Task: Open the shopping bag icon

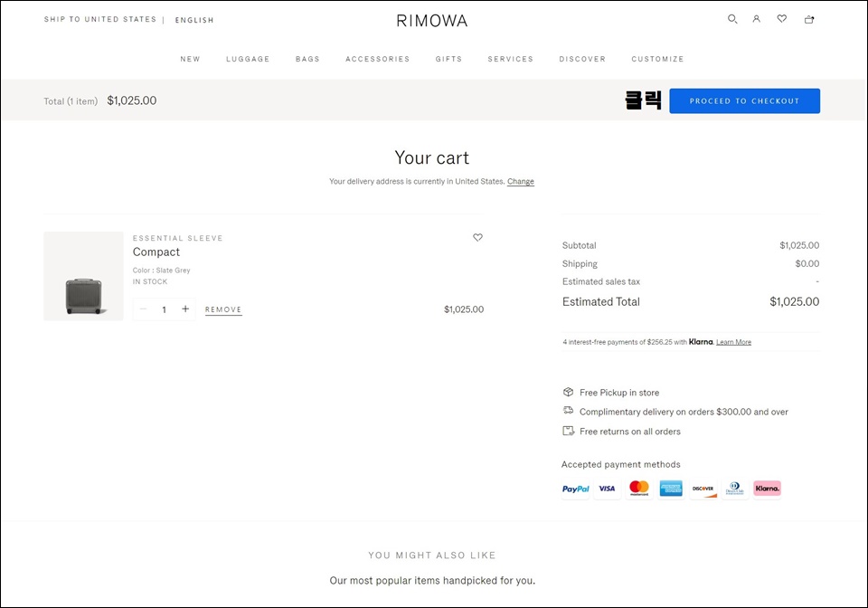Action: (808, 19)
